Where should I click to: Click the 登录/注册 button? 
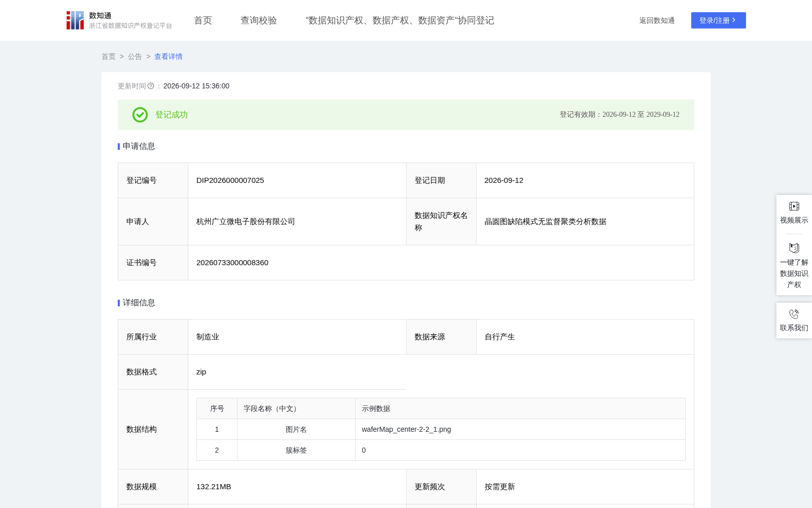coord(719,20)
